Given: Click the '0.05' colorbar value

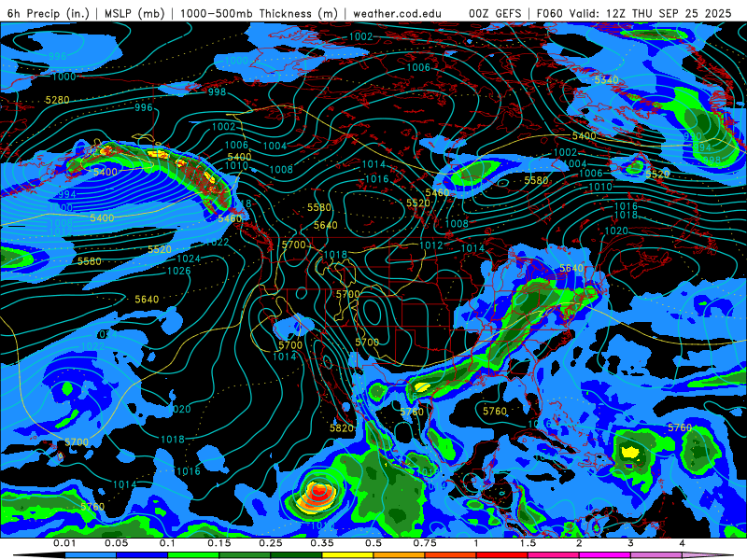Looking at the screenshot, I should [116, 543].
